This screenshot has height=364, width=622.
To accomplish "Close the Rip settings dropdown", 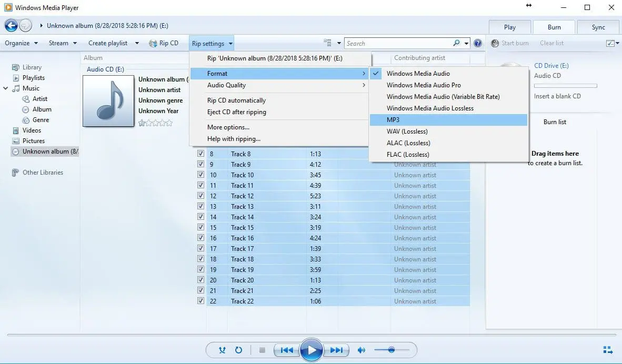I will 212,44.
